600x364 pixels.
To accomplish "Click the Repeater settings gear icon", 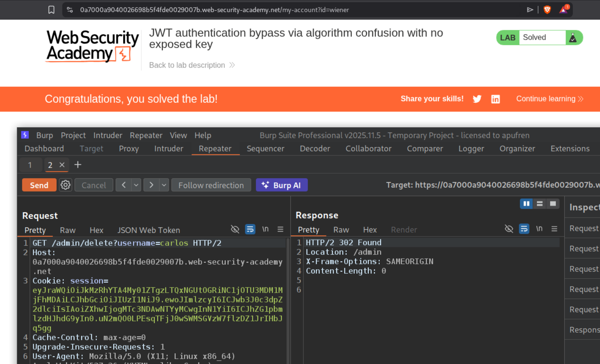I will point(65,185).
